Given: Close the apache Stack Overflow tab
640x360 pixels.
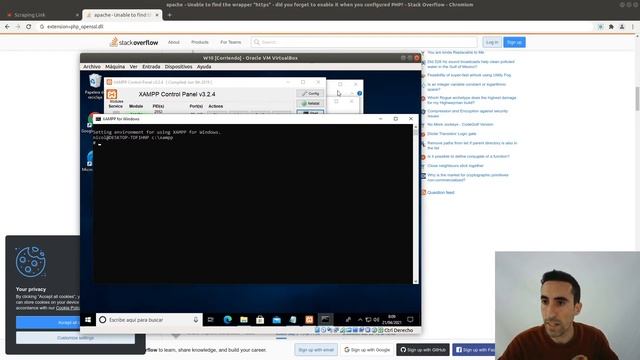Looking at the screenshot, I should (x=157, y=15).
